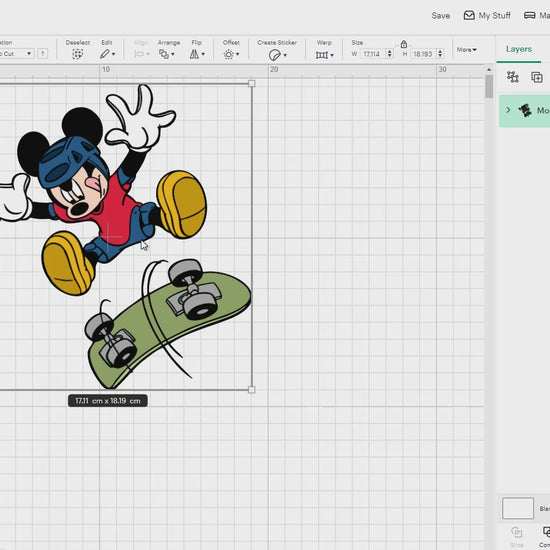Open the Flip dropdown menu

point(197,54)
